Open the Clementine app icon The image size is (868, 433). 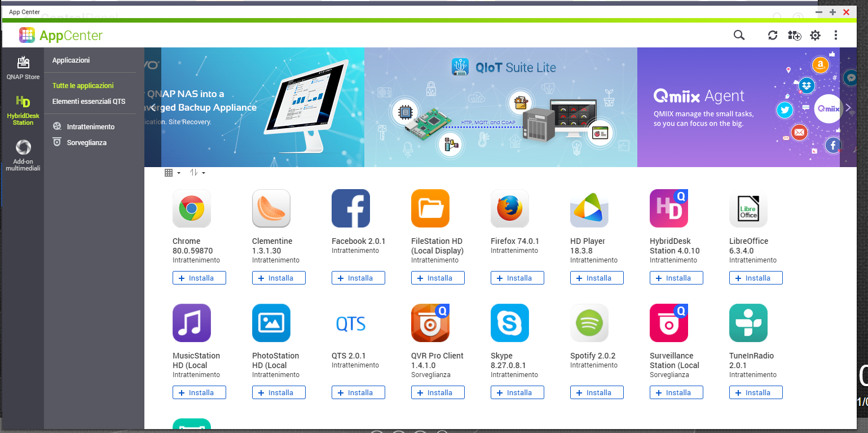[271, 208]
